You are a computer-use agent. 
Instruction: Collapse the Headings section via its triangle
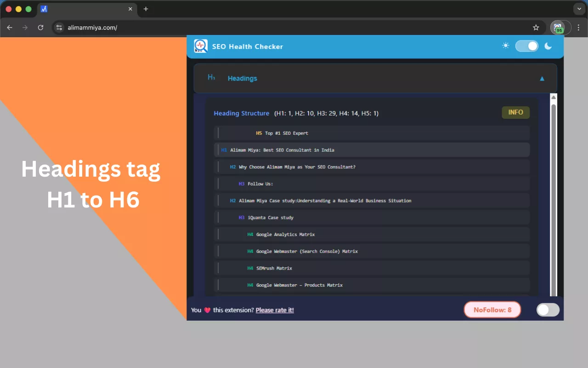pyautogui.click(x=542, y=78)
